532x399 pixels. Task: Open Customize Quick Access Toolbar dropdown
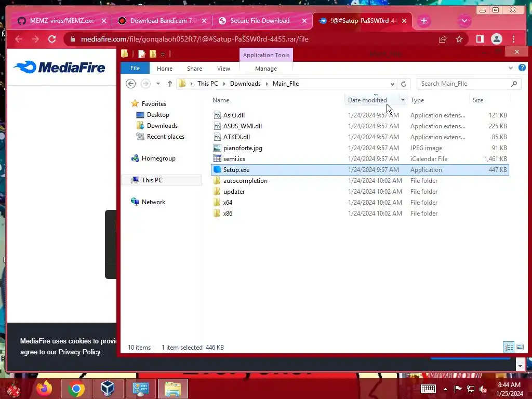[163, 54]
